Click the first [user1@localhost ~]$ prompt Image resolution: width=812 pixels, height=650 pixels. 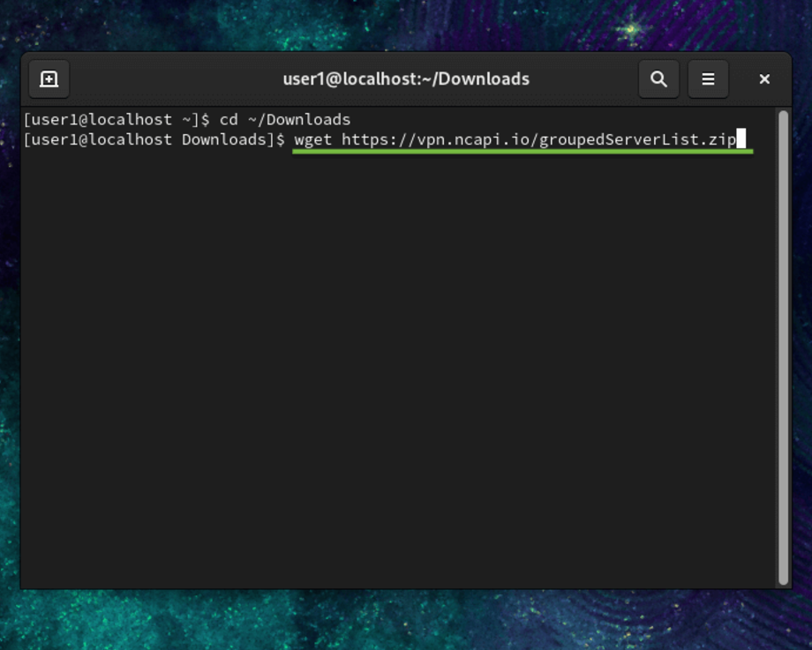(x=117, y=120)
